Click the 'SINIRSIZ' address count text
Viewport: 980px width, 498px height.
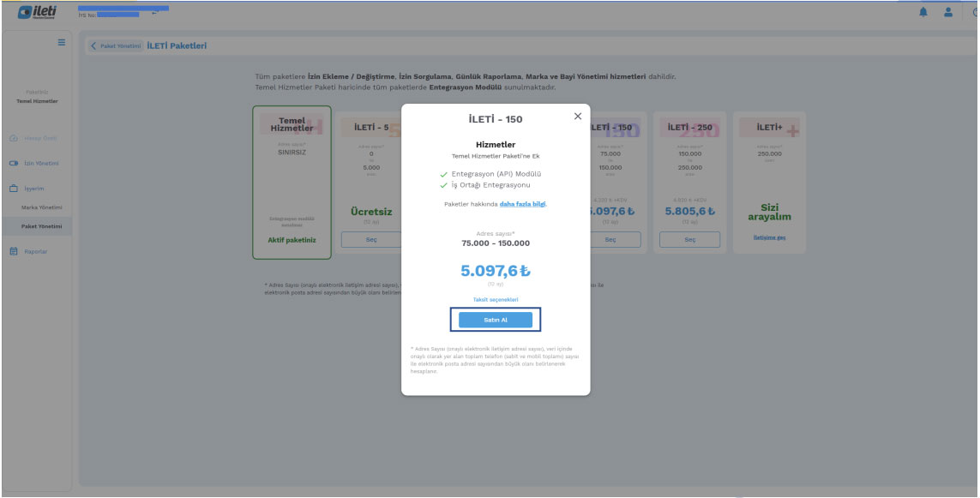(x=292, y=153)
